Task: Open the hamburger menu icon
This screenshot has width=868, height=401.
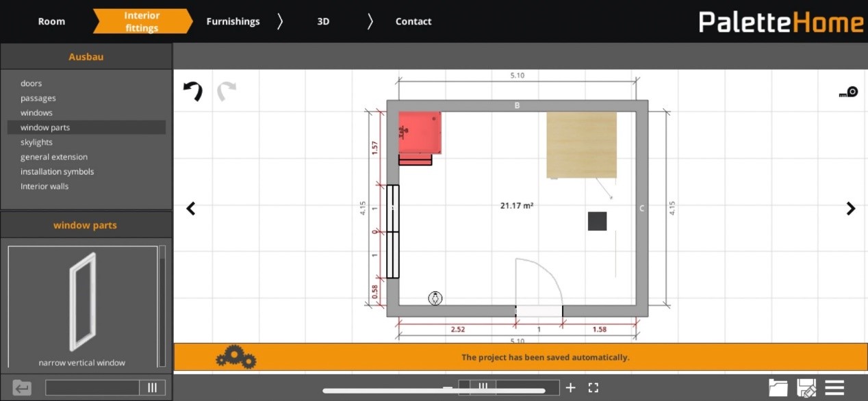Action: pyautogui.click(x=834, y=387)
